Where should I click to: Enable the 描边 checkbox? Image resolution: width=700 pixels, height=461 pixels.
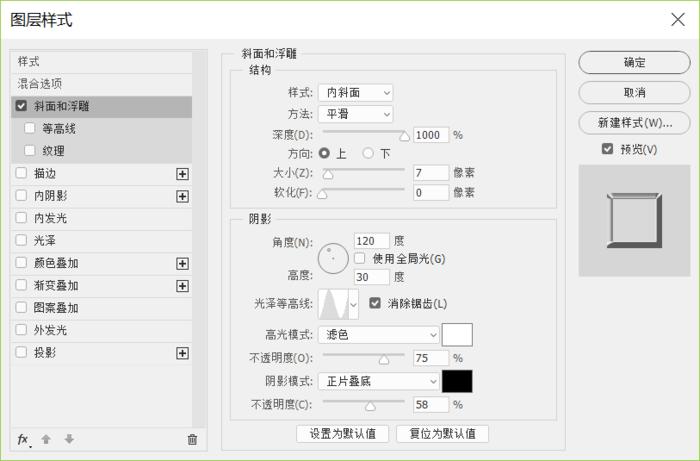[21, 173]
